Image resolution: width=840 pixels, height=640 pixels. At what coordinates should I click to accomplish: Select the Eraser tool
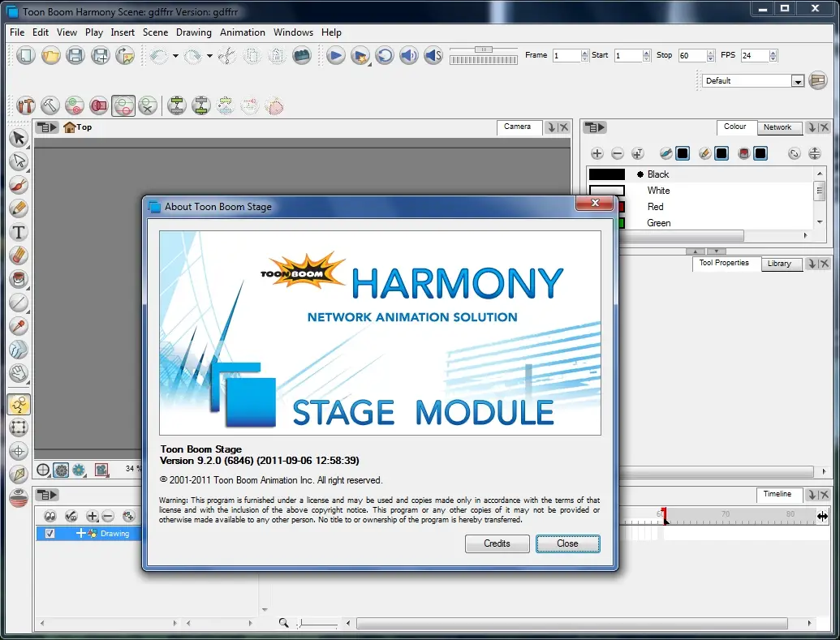click(19, 256)
